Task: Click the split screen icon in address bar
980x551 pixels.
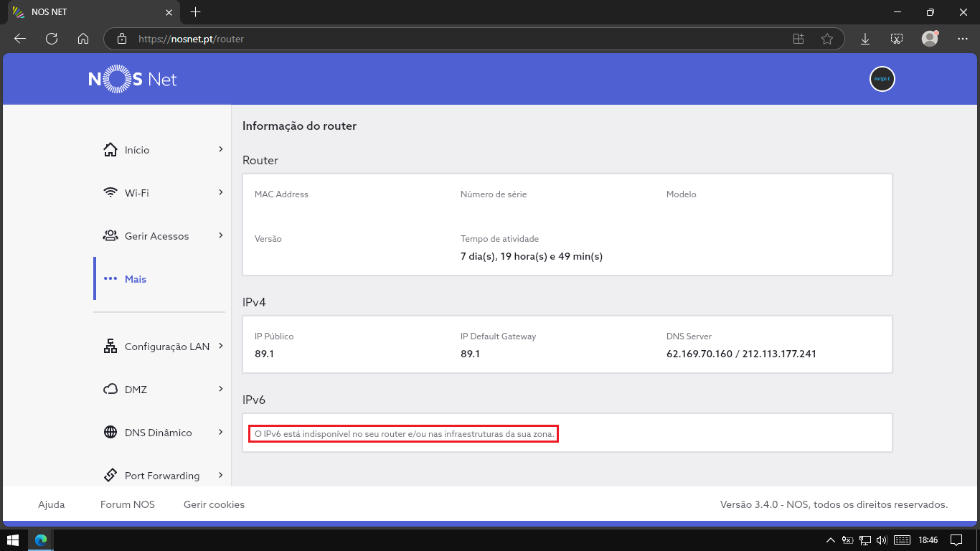Action: (798, 39)
